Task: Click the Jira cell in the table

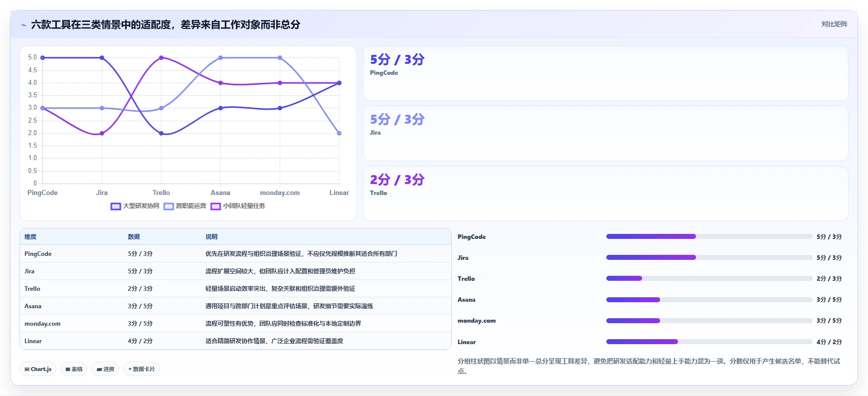Action: click(29, 271)
